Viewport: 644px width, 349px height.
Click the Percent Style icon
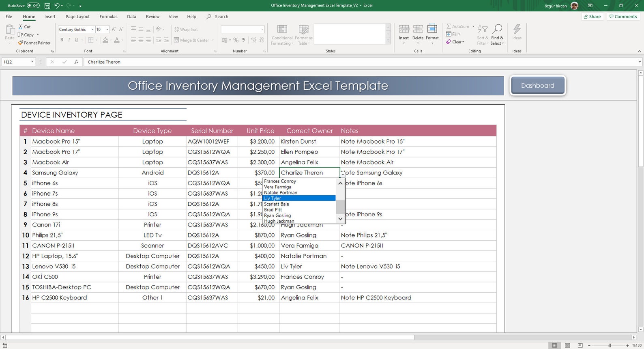(x=236, y=40)
